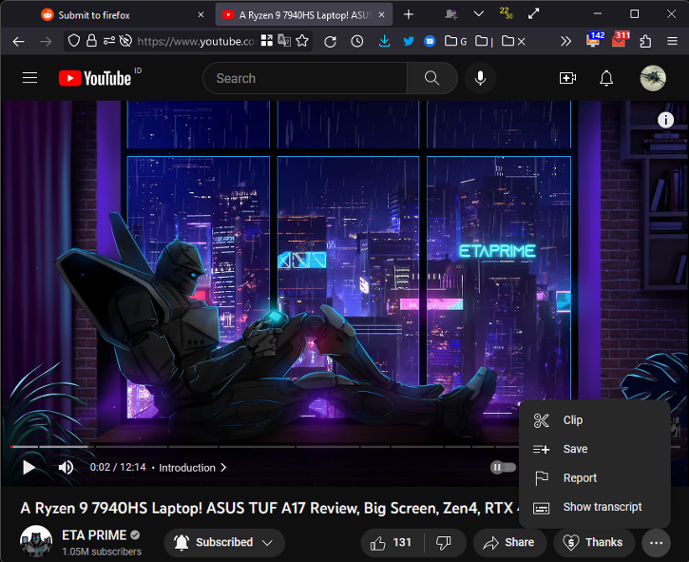Open the Firefox application menu

(672, 41)
